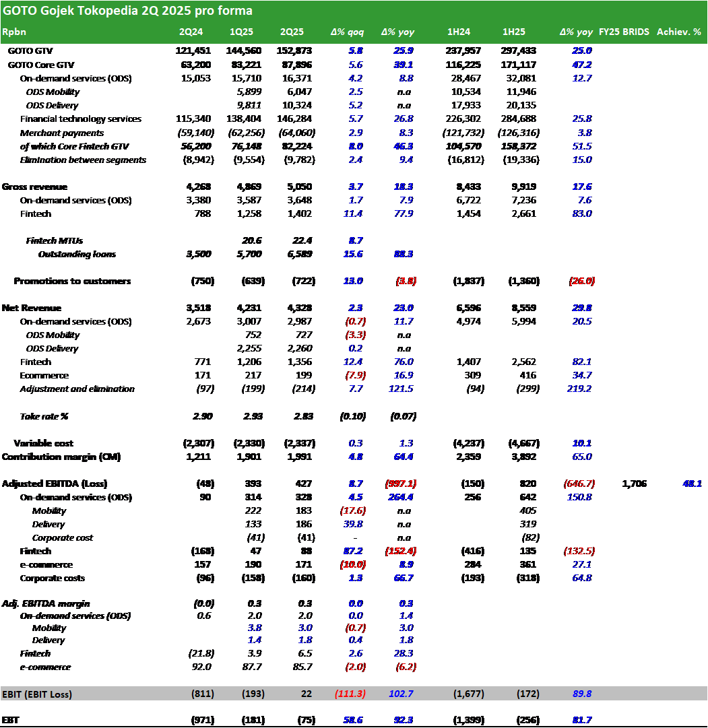
Task: Select the 'Net Revenue' row label
Action: (32, 308)
